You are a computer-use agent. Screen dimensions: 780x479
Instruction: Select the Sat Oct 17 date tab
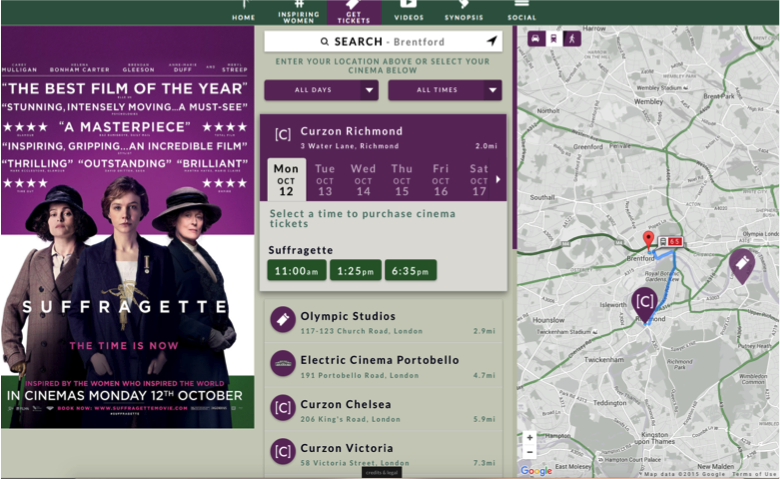pos(479,180)
